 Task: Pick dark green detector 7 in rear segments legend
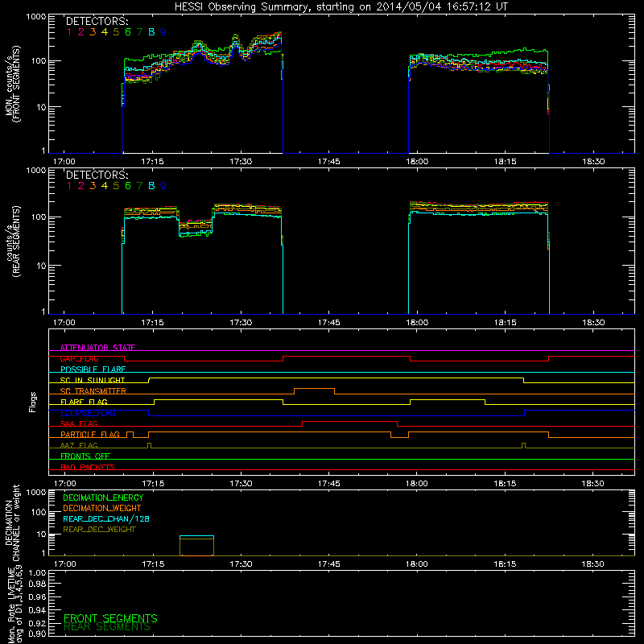(139, 186)
